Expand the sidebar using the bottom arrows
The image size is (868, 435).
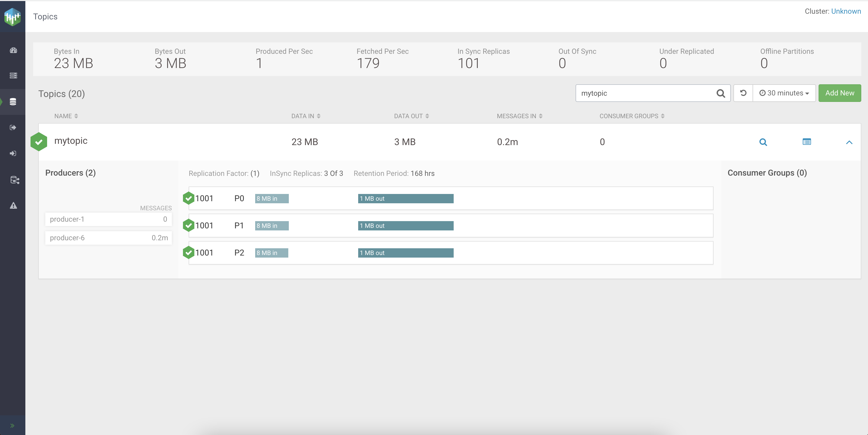click(x=12, y=426)
